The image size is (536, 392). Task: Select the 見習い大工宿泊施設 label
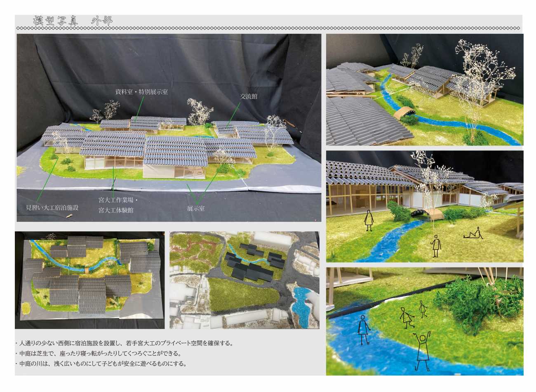coord(52,208)
